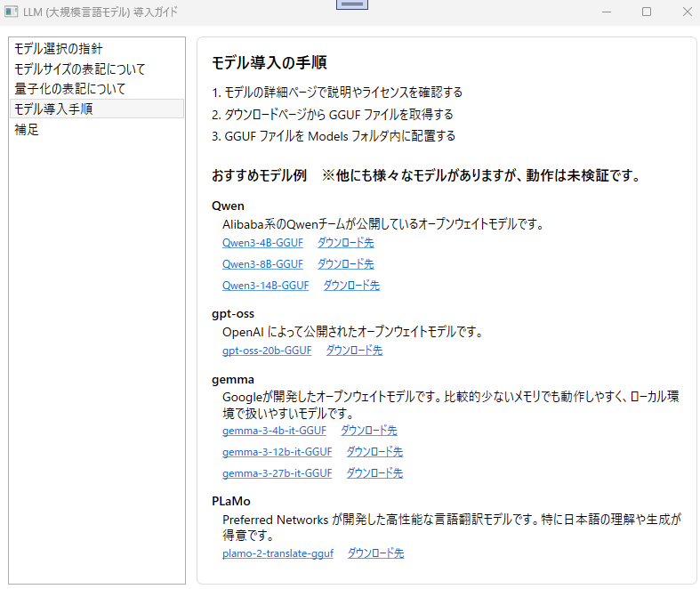Screen dimensions: 700x589
Task: Open ダウンロード先 for gpt-oss-20b-GGUF
Action: (x=354, y=351)
